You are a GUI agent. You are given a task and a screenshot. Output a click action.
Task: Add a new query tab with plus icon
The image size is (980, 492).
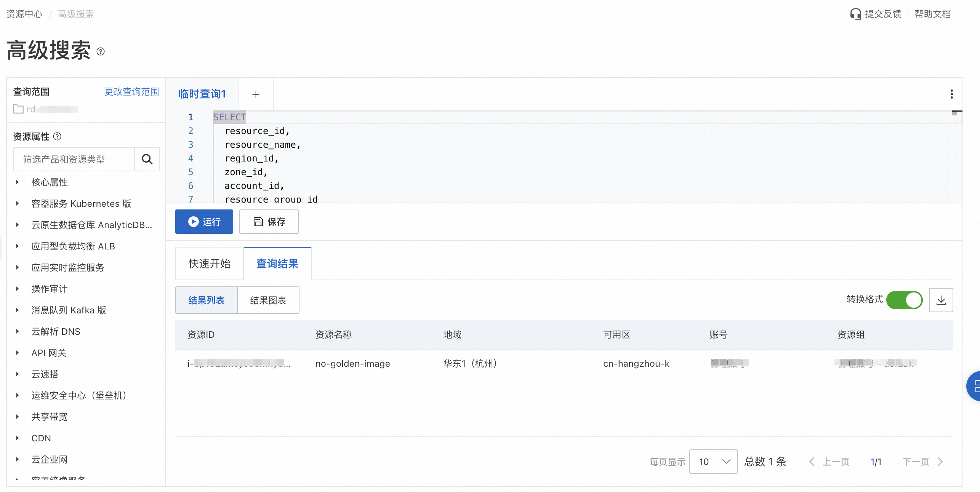(256, 94)
